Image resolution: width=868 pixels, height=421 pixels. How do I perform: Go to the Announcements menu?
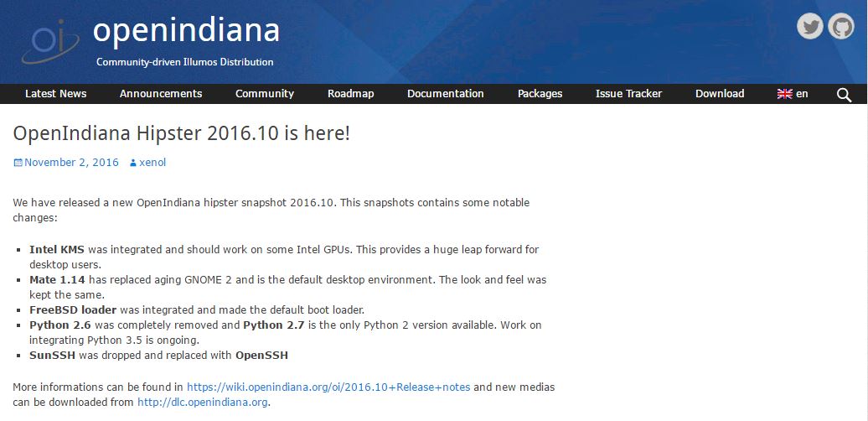coord(161,94)
